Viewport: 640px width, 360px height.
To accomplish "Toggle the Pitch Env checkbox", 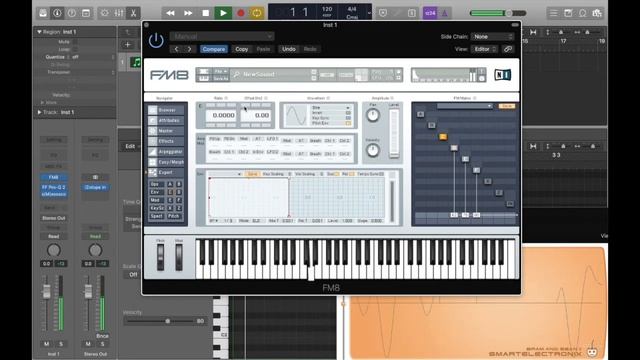I will (348, 123).
